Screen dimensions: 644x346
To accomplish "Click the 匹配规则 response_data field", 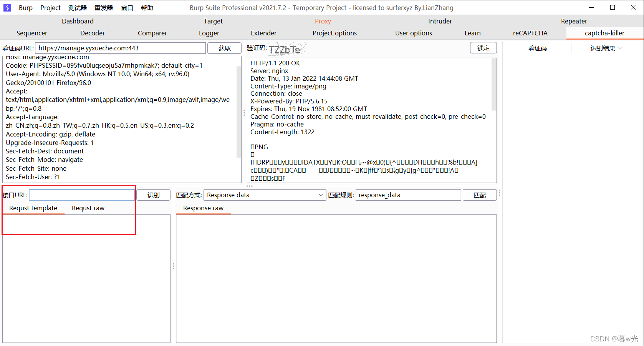I will tap(408, 195).
